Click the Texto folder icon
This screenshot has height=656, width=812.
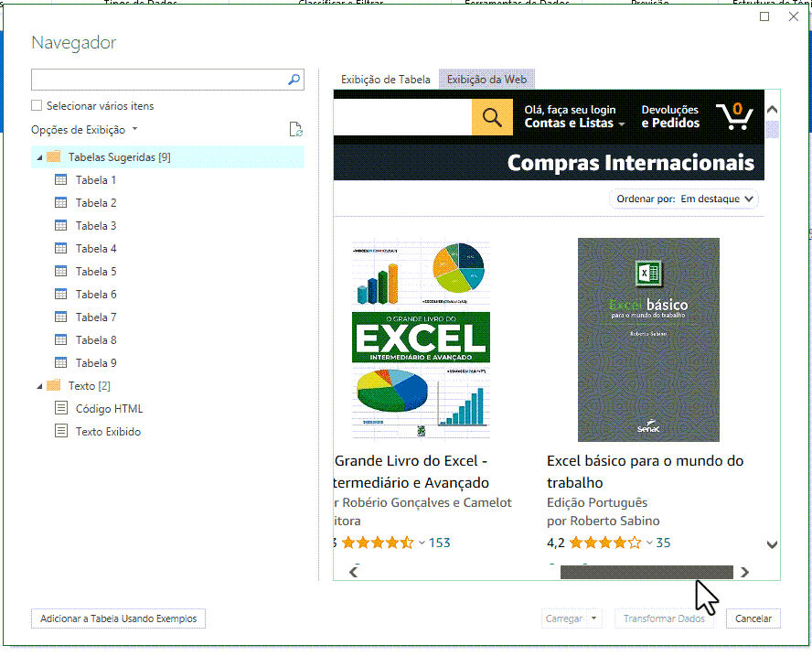point(54,385)
